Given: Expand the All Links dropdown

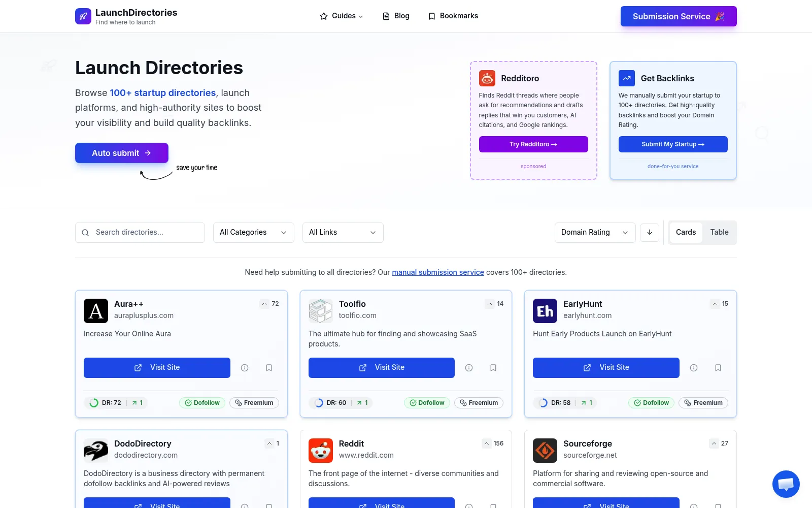Looking at the screenshot, I should pos(343,233).
